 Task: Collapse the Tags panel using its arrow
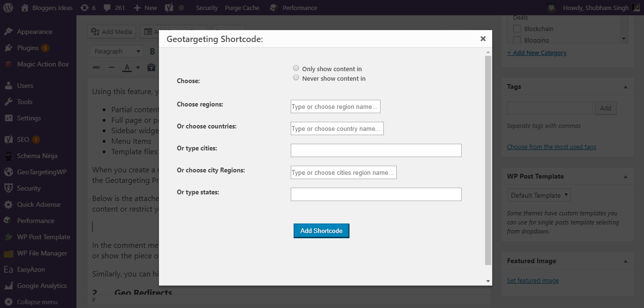(625, 87)
